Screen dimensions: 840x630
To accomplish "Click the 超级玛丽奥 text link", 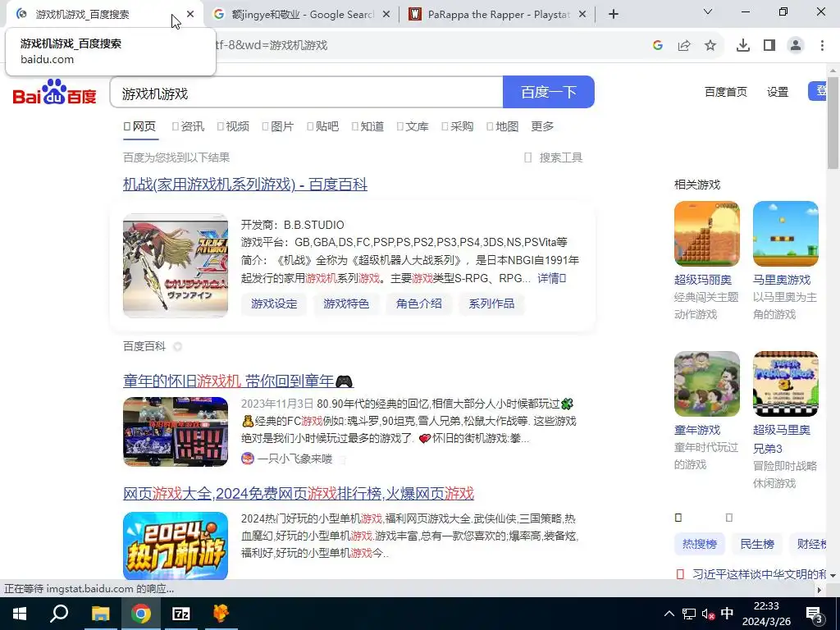I will click(x=703, y=280).
